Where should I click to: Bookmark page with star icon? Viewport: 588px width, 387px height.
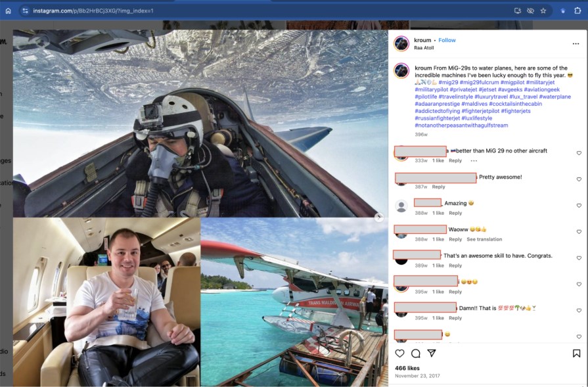543,11
